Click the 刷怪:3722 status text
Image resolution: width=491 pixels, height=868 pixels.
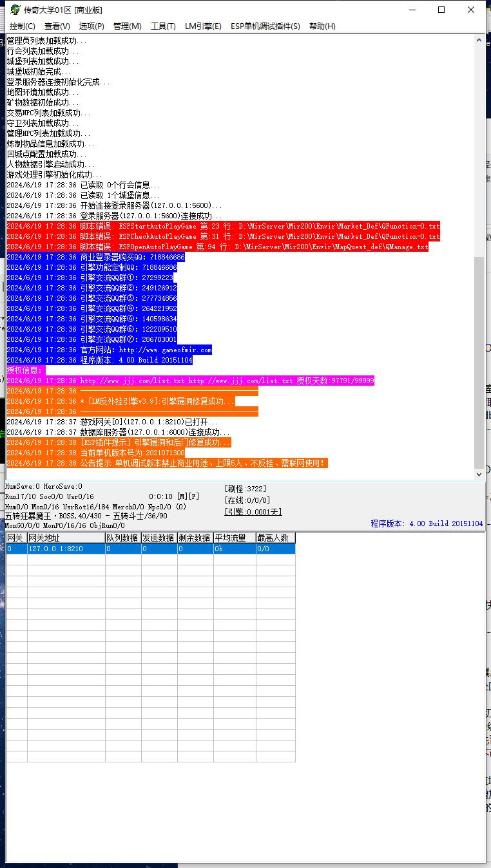pos(246,489)
